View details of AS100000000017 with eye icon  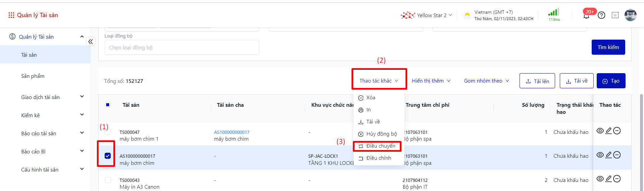tap(600, 155)
